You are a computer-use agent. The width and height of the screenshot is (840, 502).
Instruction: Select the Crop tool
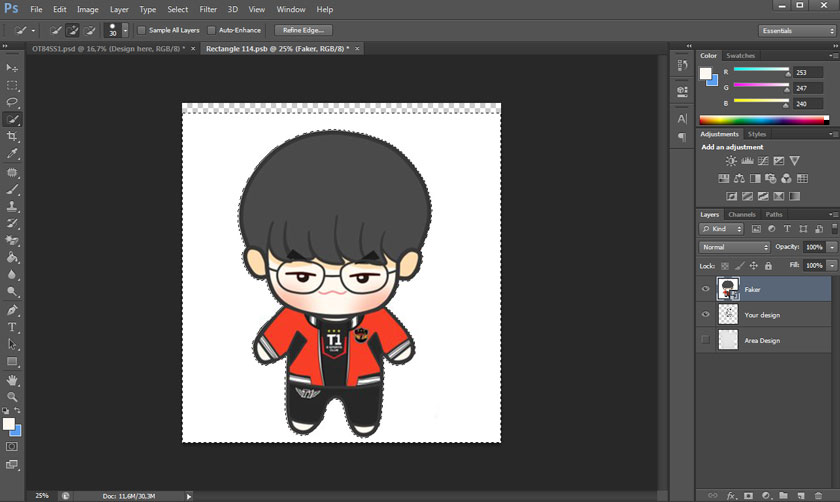tap(13, 136)
